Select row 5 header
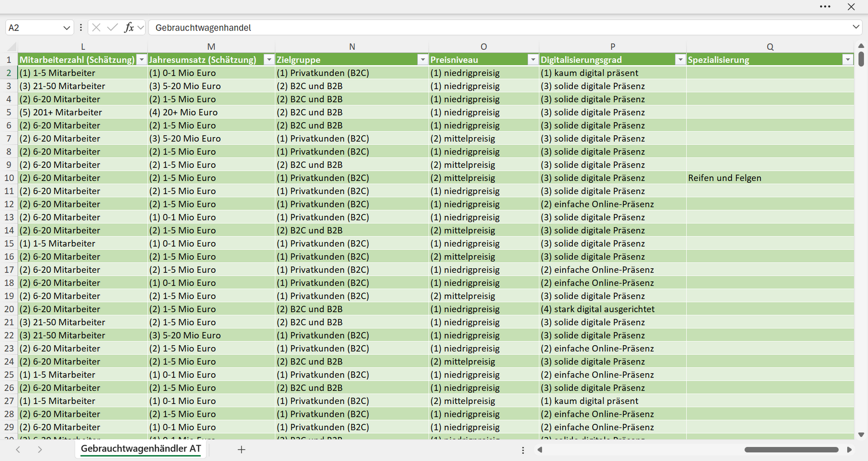Screen dimensions: 868x461 pos(9,112)
